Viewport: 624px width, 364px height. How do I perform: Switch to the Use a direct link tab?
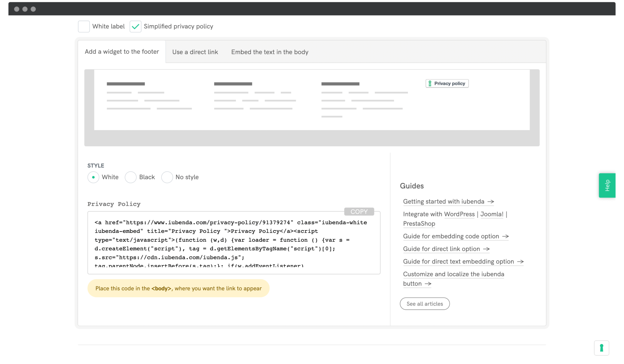pyautogui.click(x=195, y=51)
